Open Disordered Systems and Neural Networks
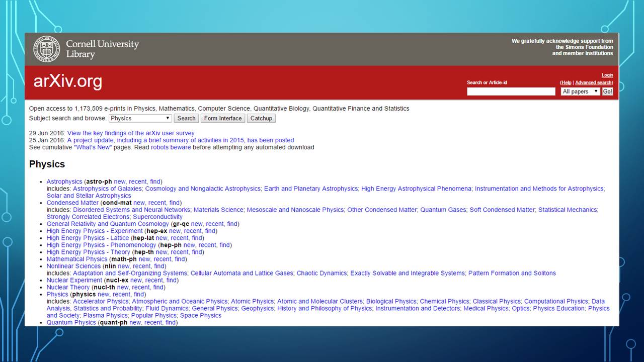Viewport: 644px width, 362px height. (x=132, y=210)
